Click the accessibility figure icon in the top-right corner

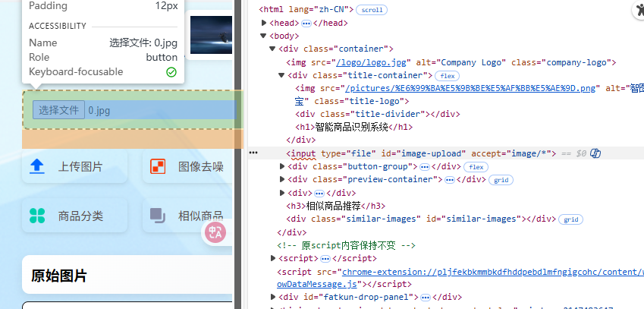pos(639,10)
